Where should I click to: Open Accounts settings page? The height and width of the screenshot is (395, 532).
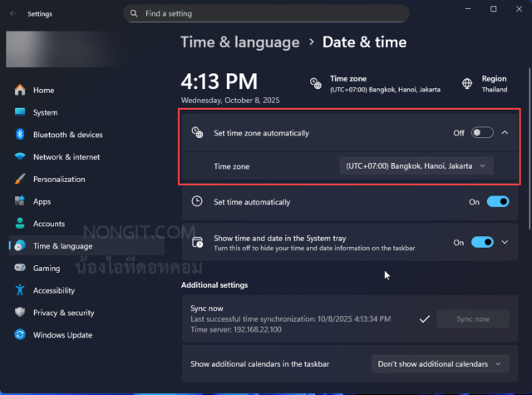(86, 224)
